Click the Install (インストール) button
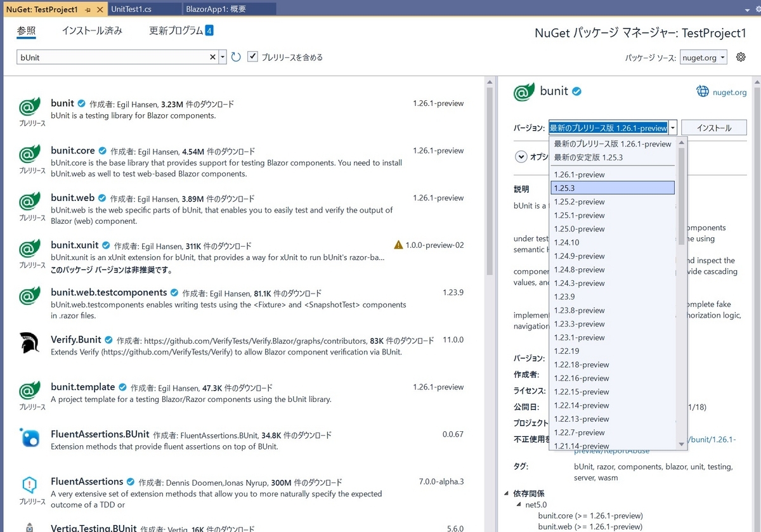Viewport: 761px width, 532px height. (x=713, y=127)
